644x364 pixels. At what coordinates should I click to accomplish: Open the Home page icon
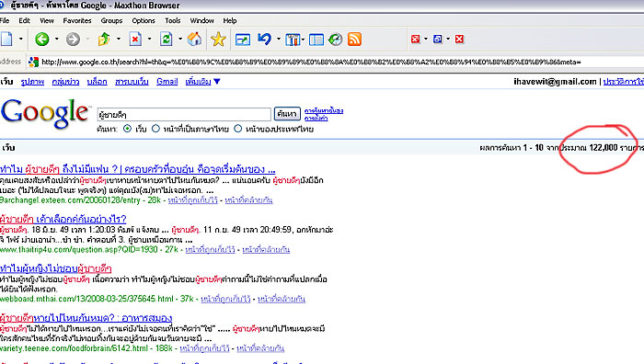pos(195,40)
